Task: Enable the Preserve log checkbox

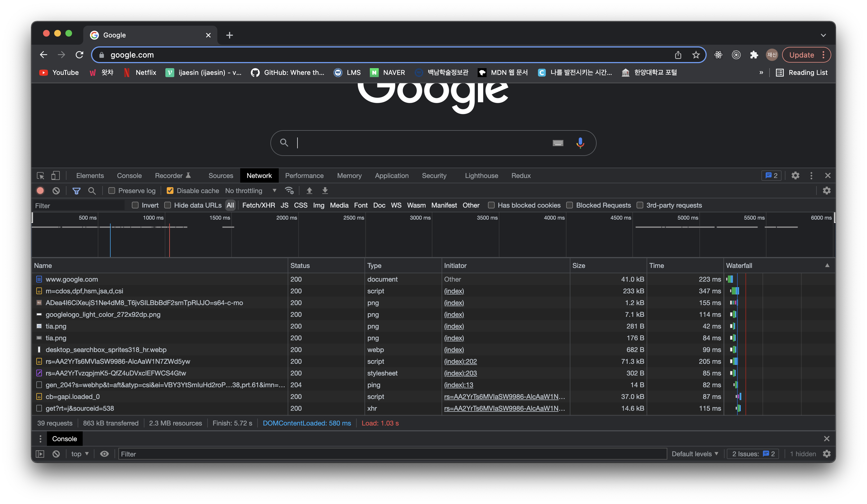Action: [x=112, y=191]
